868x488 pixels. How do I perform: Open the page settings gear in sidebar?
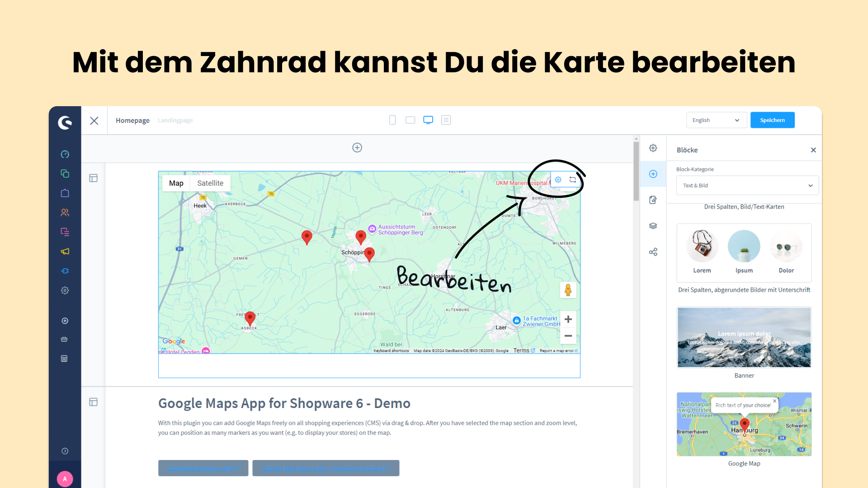653,148
